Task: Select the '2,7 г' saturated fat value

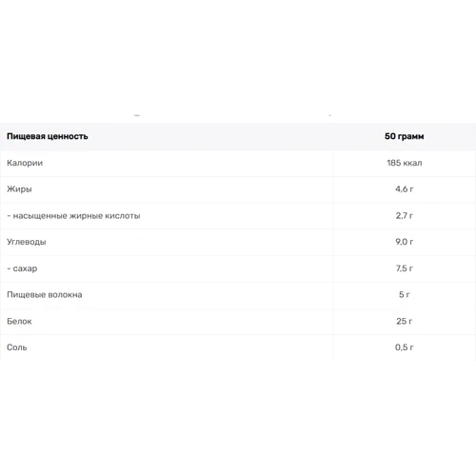Action: pos(404,216)
